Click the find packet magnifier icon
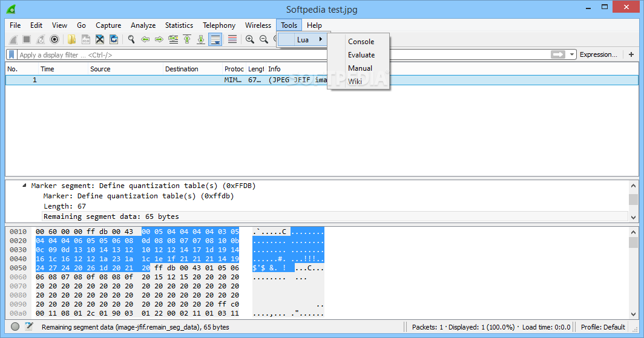The width and height of the screenshot is (644, 338). click(131, 39)
